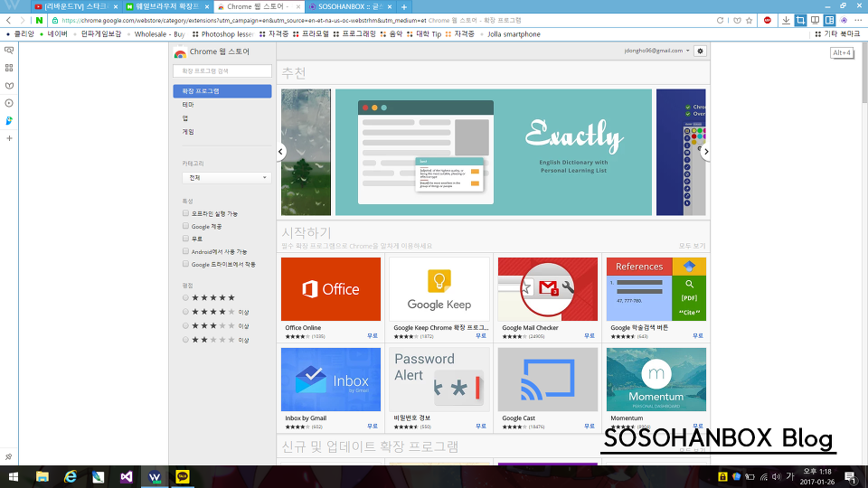Select the three-stars-and-up rating radio

click(186, 326)
